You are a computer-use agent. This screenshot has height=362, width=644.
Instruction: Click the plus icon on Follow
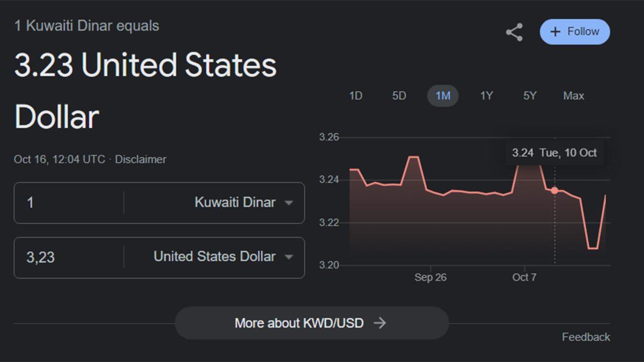tap(555, 32)
